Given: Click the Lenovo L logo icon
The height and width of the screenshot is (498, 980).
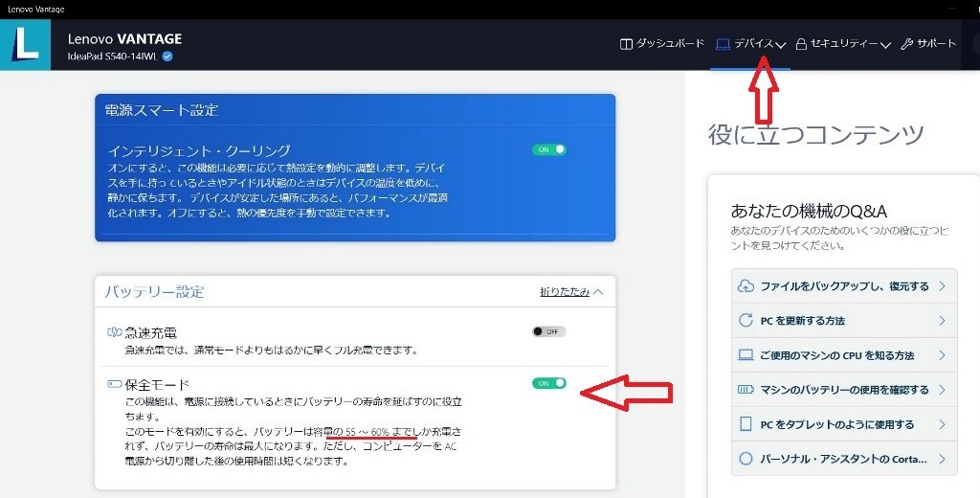Looking at the screenshot, I should (x=25, y=44).
